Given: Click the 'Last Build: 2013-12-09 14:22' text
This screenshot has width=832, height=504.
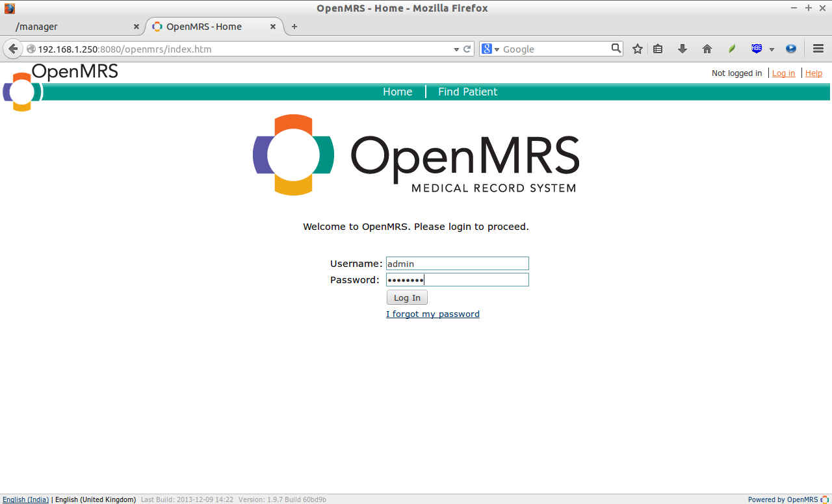Looking at the screenshot, I should 187,499.
